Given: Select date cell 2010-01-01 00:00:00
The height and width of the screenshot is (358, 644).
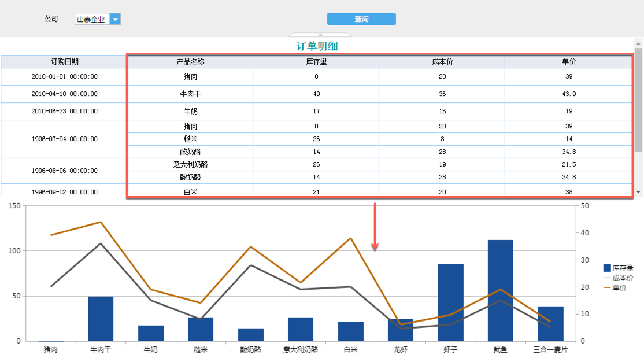Looking at the screenshot, I should [64, 76].
